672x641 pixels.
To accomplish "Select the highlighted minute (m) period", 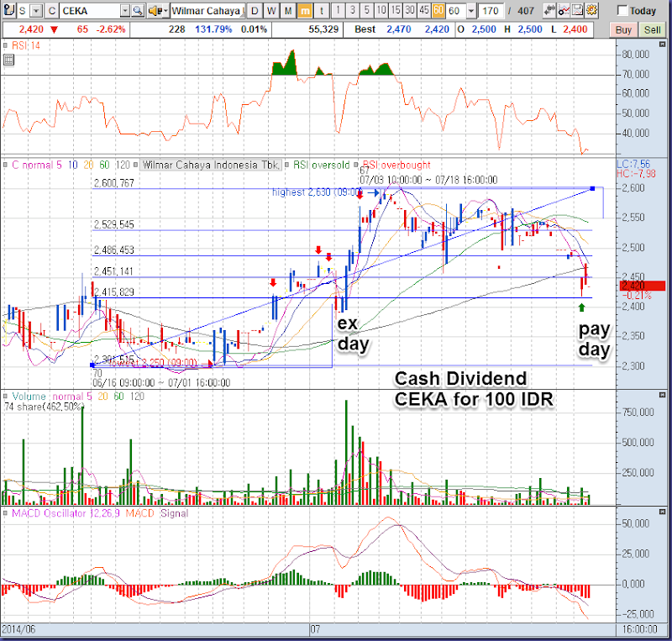I will pyautogui.click(x=305, y=10).
